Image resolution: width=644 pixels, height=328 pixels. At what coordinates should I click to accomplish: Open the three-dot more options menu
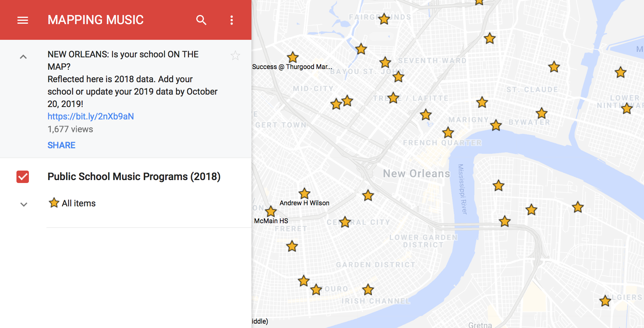pyautogui.click(x=231, y=20)
